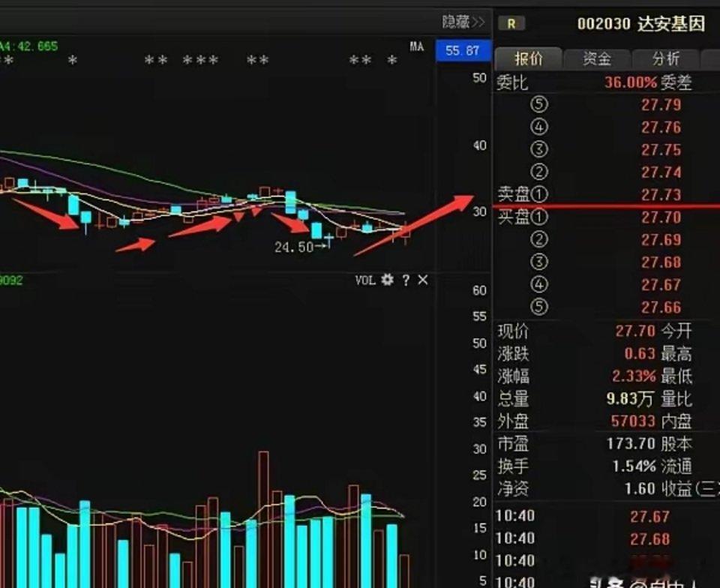Click the 量比 label
This screenshot has height=588, width=720.
[676, 398]
